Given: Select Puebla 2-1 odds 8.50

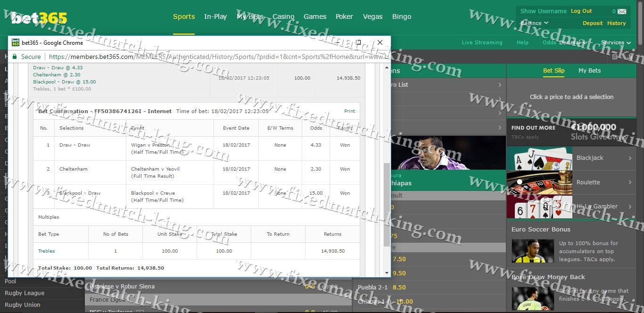Looking at the screenshot, I should [x=399, y=288].
